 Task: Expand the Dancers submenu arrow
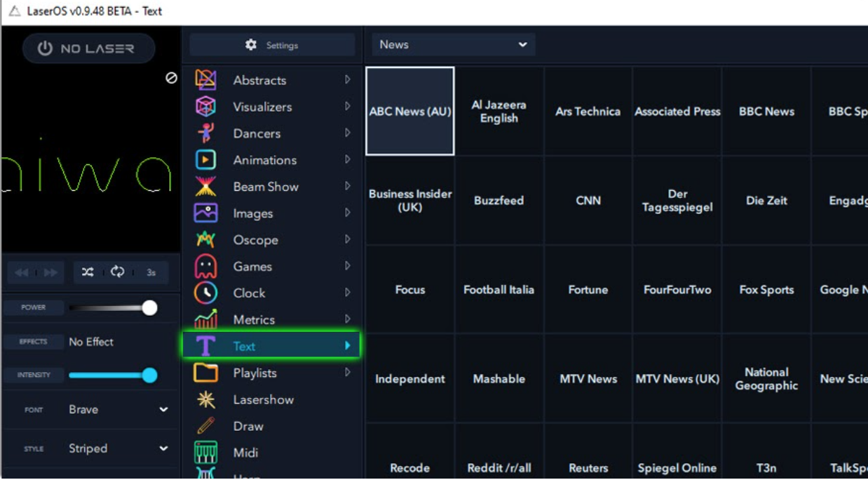click(x=348, y=133)
